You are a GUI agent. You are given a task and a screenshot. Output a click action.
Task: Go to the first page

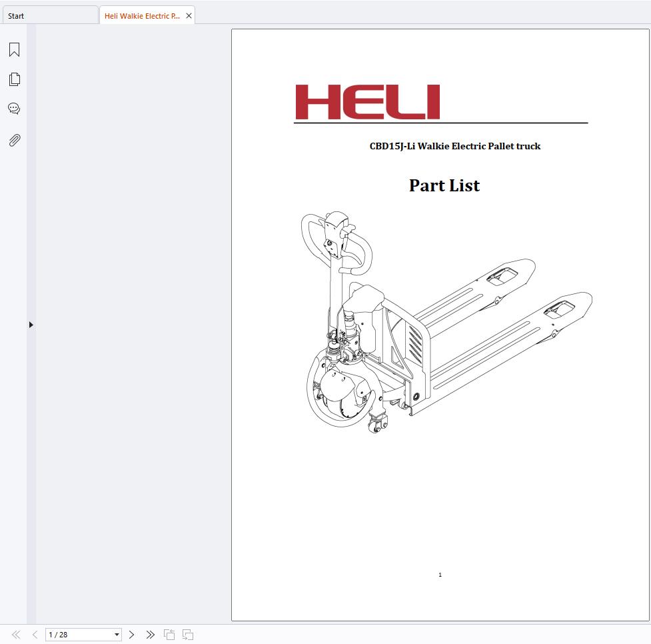(x=16, y=635)
